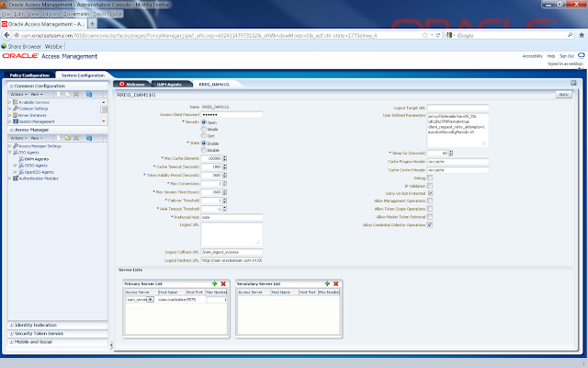Click the tab list icon at top right of panel

pyautogui.click(x=573, y=83)
